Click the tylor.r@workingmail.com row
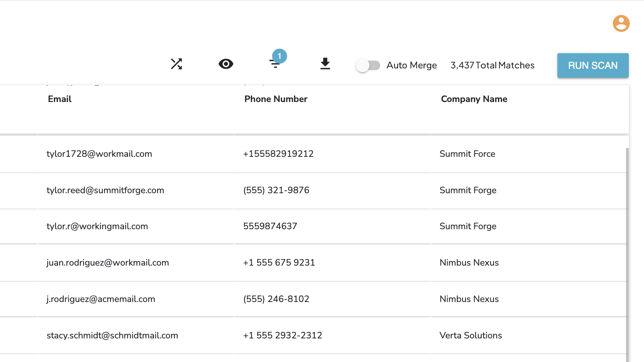644x362 pixels. pyautogui.click(x=97, y=226)
